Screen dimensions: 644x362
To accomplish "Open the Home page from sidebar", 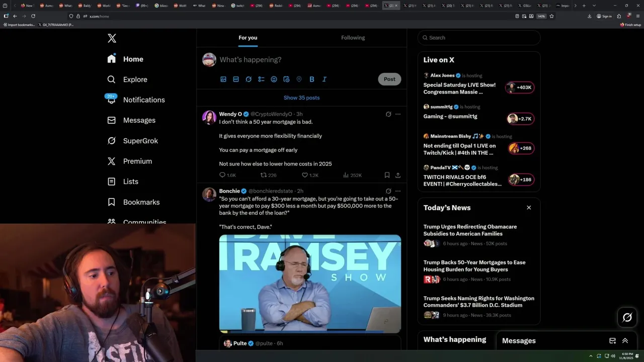I will pos(125,59).
